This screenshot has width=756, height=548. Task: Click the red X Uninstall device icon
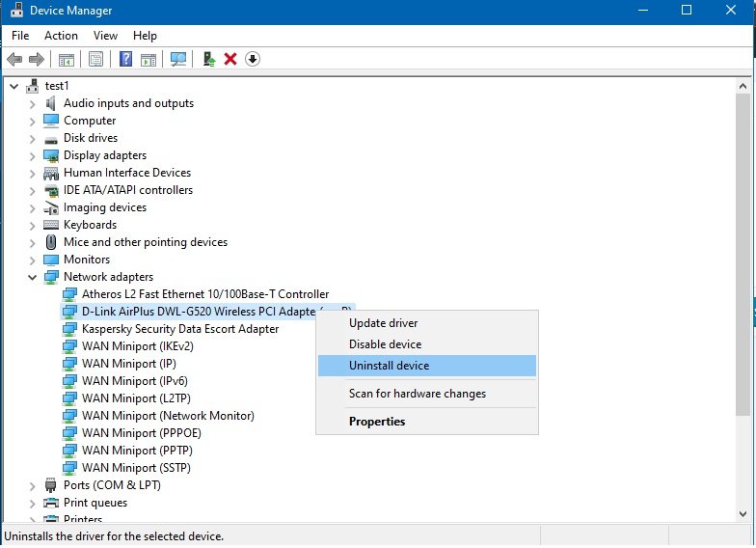click(x=230, y=59)
